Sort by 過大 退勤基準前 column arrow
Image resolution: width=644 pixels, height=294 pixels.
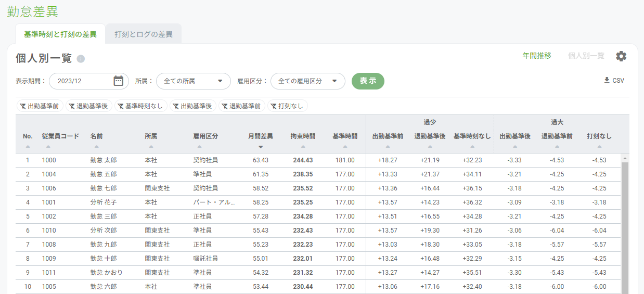pyautogui.click(x=557, y=147)
